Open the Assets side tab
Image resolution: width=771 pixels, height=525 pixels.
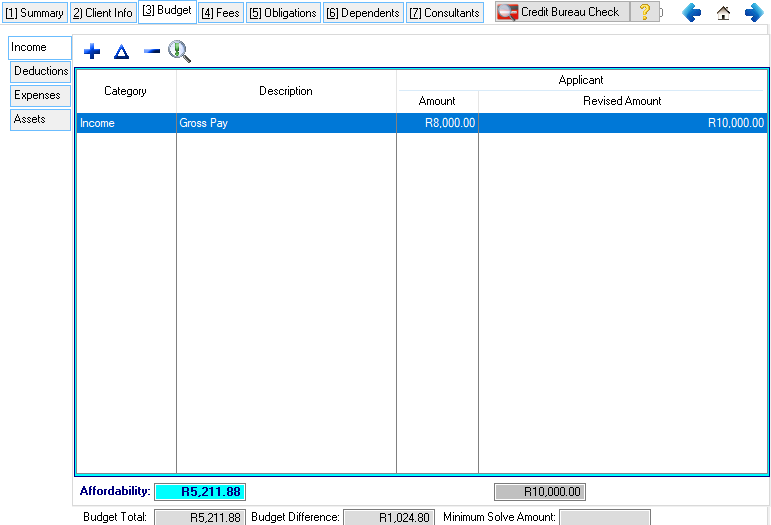pyautogui.click(x=30, y=119)
